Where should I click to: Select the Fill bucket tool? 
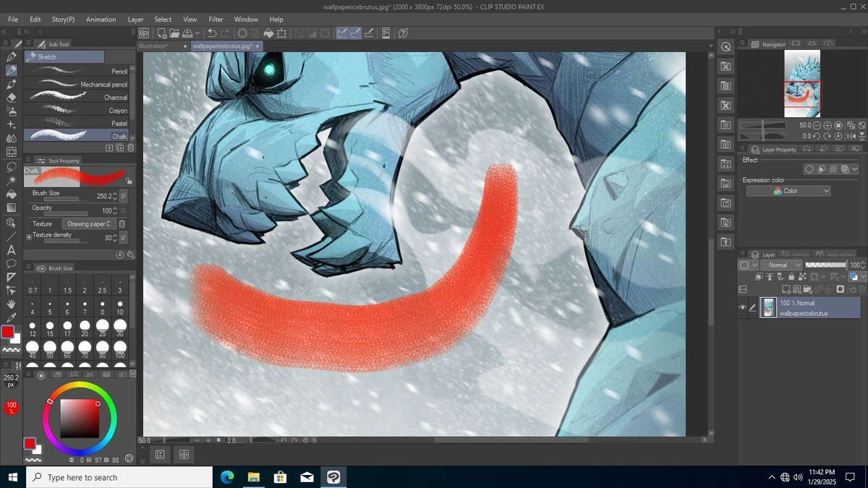coord(11,194)
